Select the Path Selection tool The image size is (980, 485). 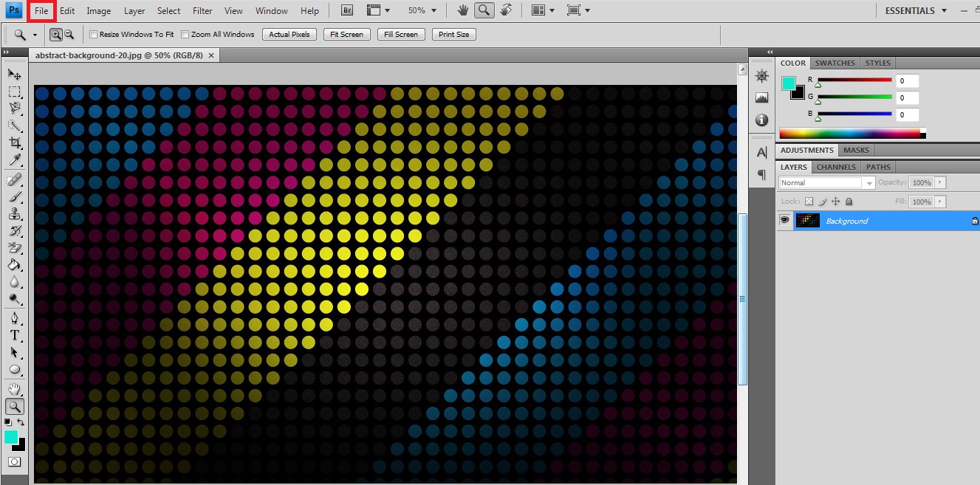(15, 352)
